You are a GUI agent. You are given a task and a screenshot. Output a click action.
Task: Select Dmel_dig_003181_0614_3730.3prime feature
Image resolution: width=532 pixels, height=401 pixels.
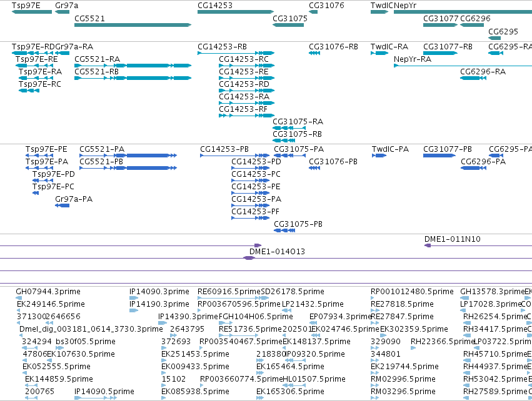pyautogui.click(x=21, y=335)
